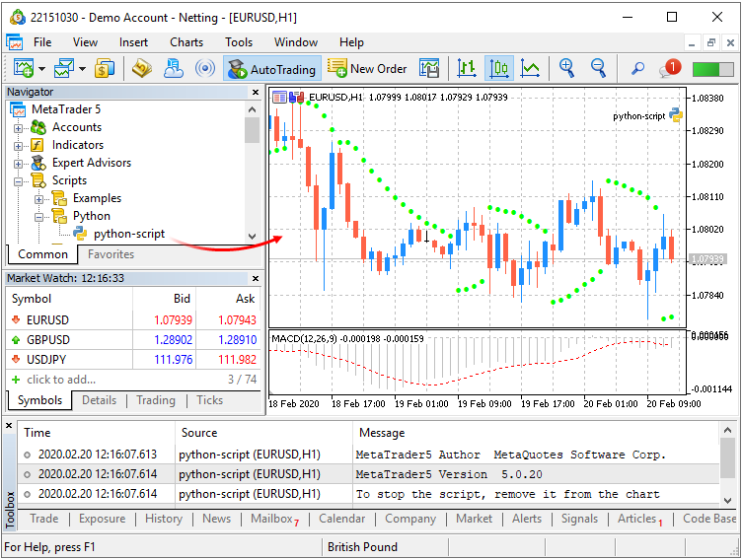Image resolution: width=743 pixels, height=560 pixels.
Task: Open the Calendar tab in Toolbox
Action: tap(341, 519)
